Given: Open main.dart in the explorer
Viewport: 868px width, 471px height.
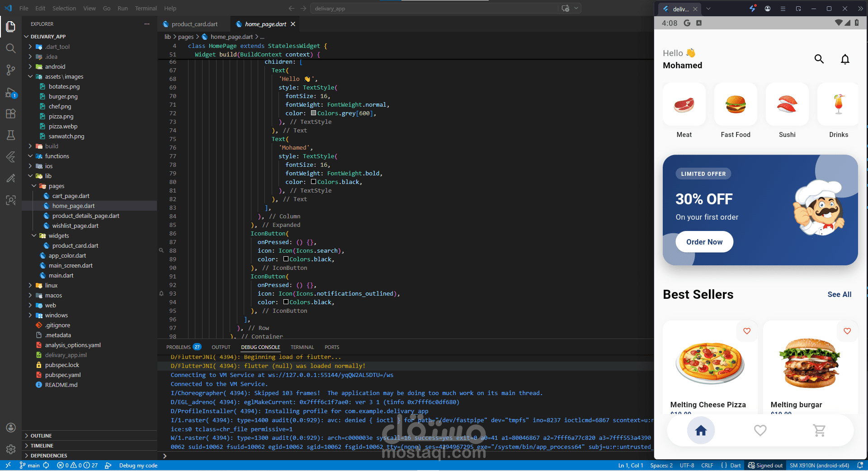Looking at the screenshot, I should tap(61, 275).
